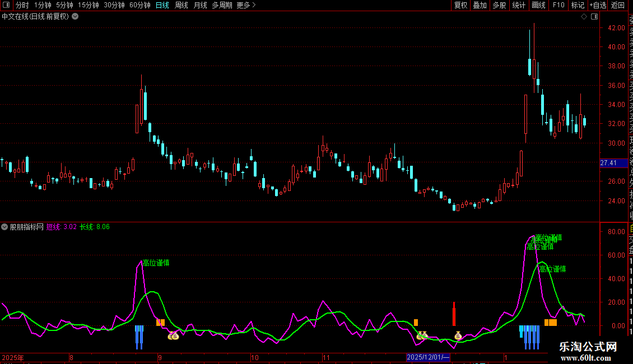Select the 30分钟 period
633x364 pixels.
pyautogui.click(x=114, y=5)
